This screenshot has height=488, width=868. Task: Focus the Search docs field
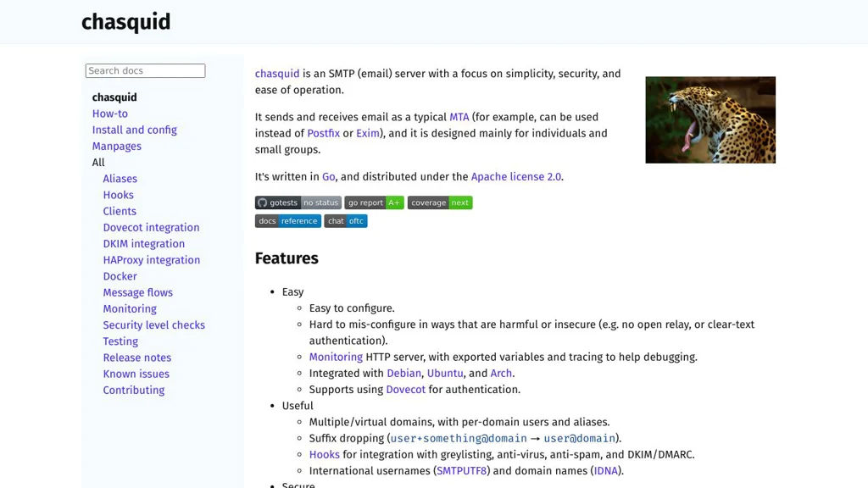click(x=145, y=71)
